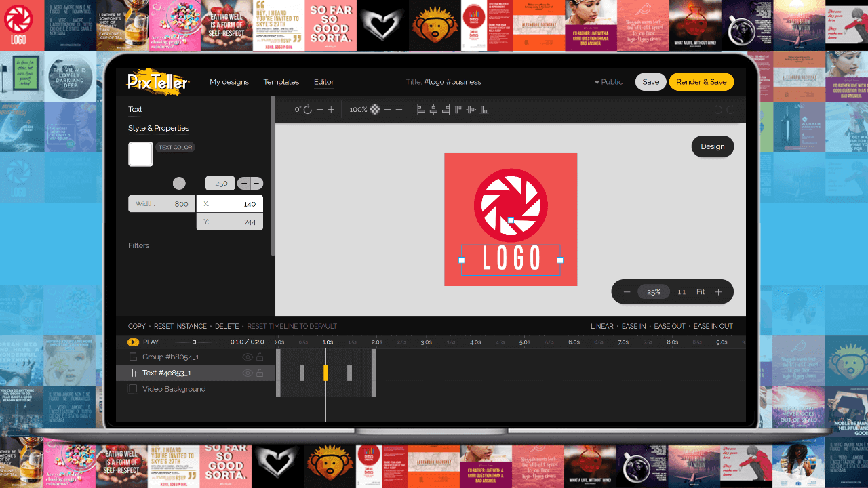Click the align bottom icon

pyautogui.click(x=482, y=109)
